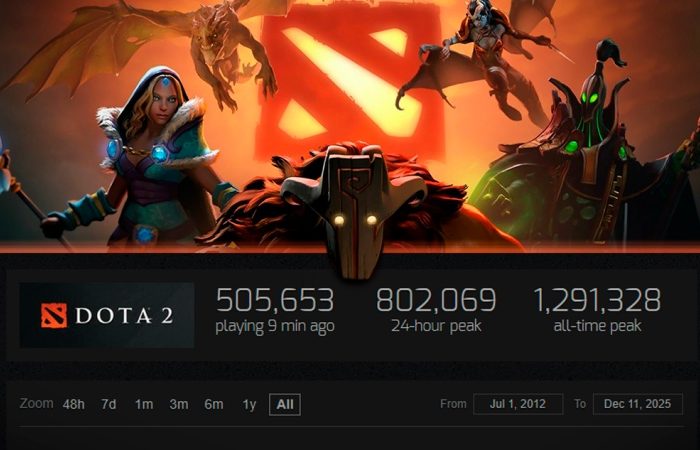Set chart zoom to 1m

144,404
